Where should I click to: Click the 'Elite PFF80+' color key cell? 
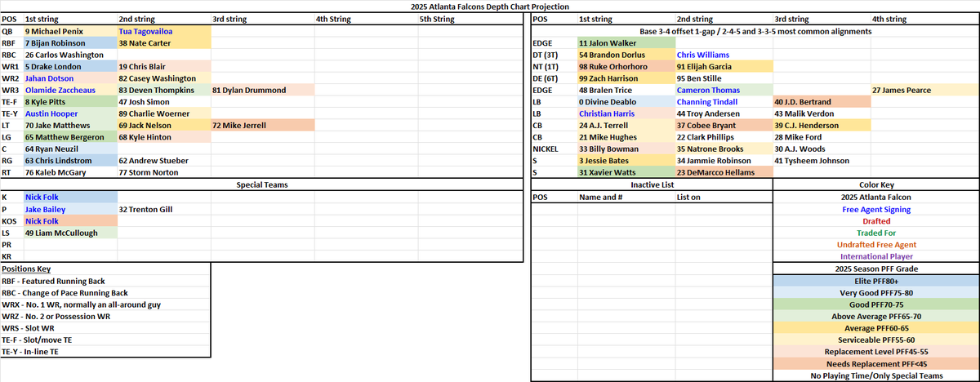pos(875,281)
